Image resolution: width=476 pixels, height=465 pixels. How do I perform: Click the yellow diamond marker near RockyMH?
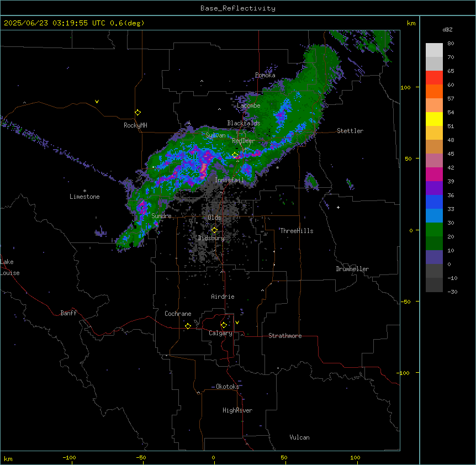coord(137,112)
